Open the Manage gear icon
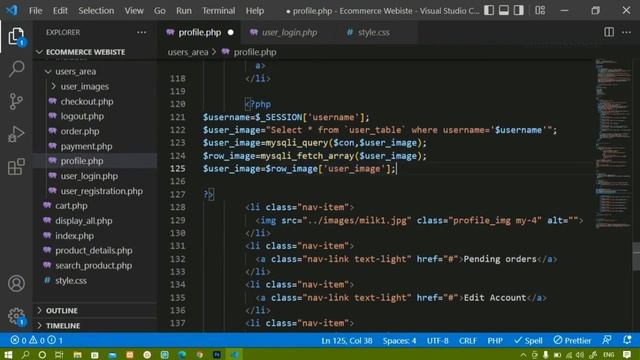The width and height of the screenshot is (640, 360). pyautogui.click(x=16, y=316)
